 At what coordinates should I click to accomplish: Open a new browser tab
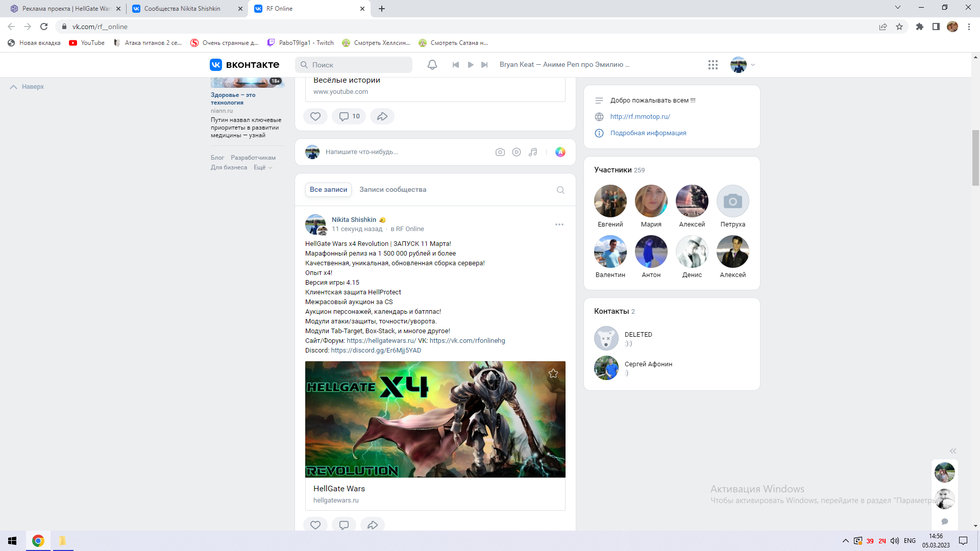coord(382,9)
